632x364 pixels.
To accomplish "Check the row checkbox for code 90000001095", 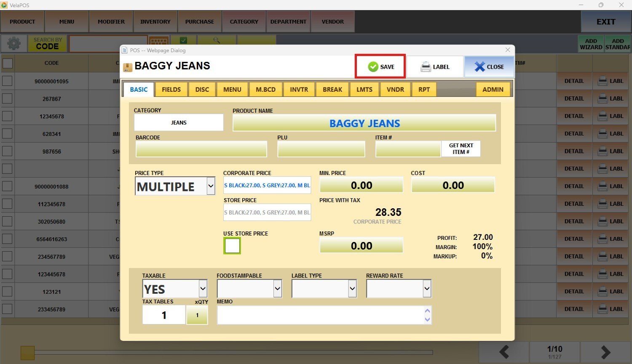I will click(x=8, y=81).
